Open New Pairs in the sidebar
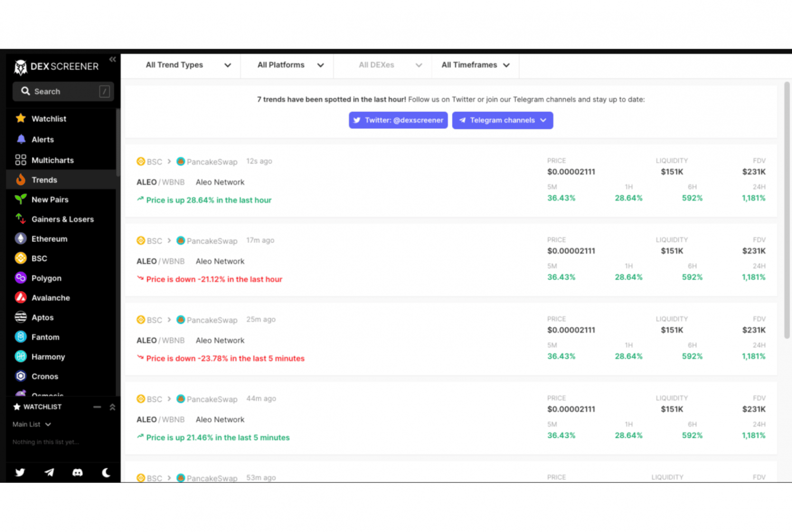 pos(50,199)
